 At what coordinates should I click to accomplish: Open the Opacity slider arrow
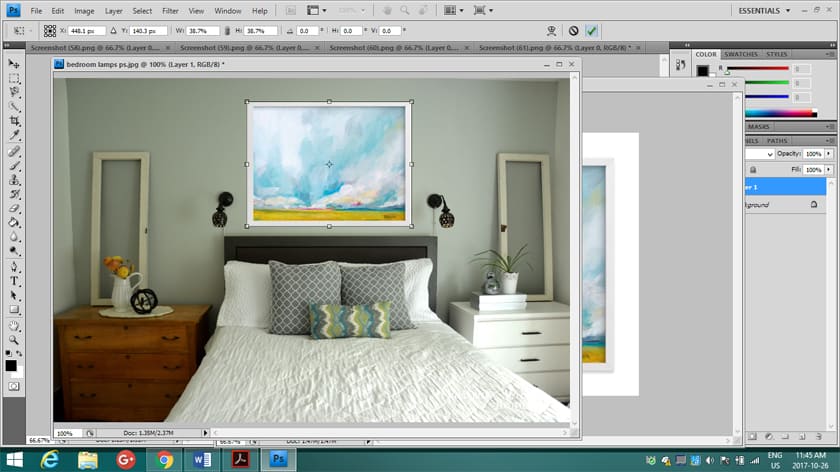click(829, 154)
